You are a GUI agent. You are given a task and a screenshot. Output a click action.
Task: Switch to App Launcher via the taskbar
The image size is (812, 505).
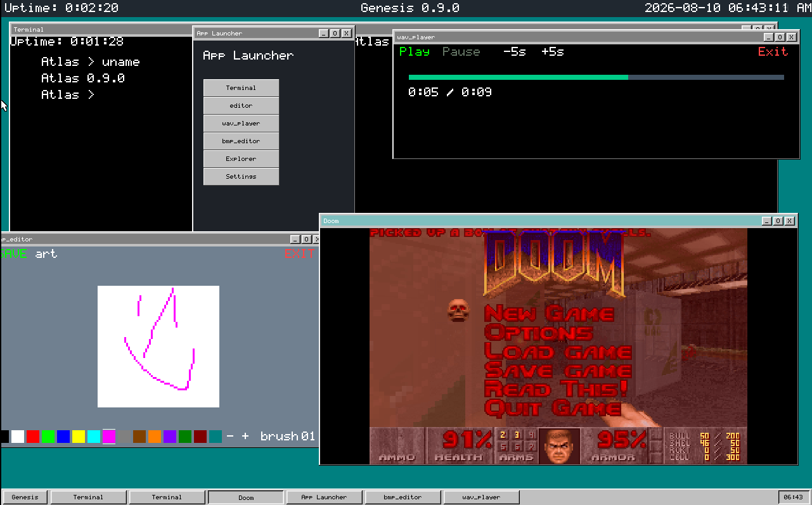coord(325,497)
